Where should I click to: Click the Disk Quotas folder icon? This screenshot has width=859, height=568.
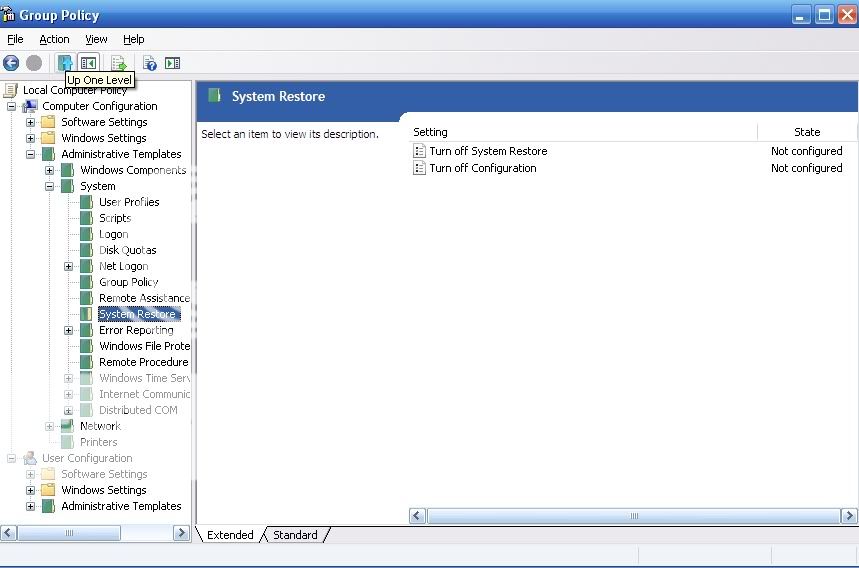(x=87, y=250)
